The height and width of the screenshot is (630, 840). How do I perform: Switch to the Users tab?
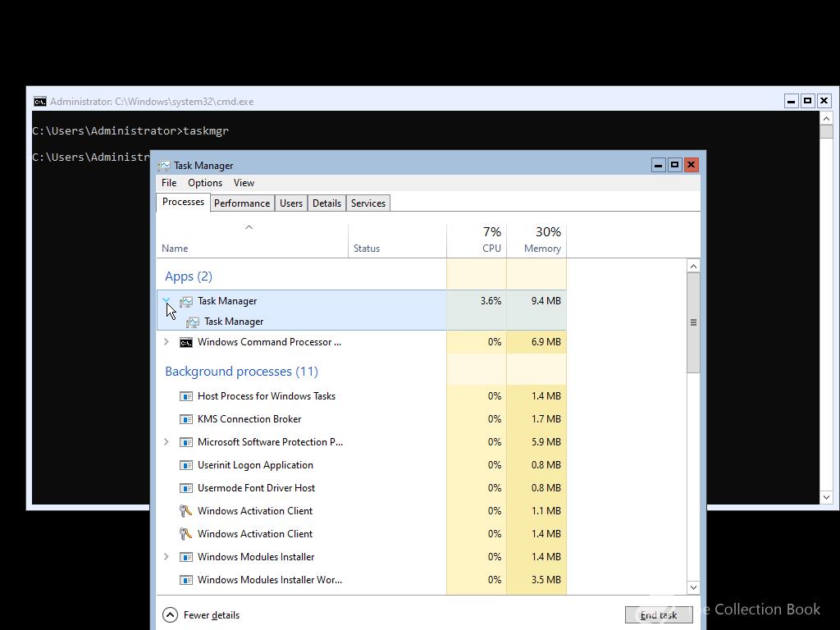coord(291,203)
